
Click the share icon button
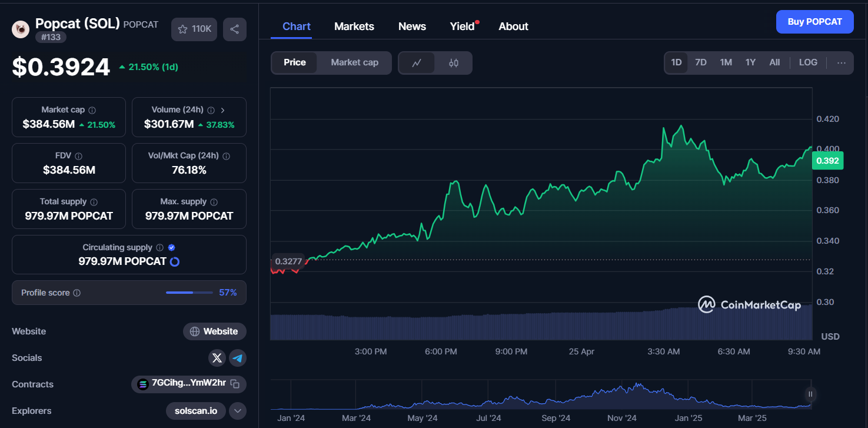(234, 29)
